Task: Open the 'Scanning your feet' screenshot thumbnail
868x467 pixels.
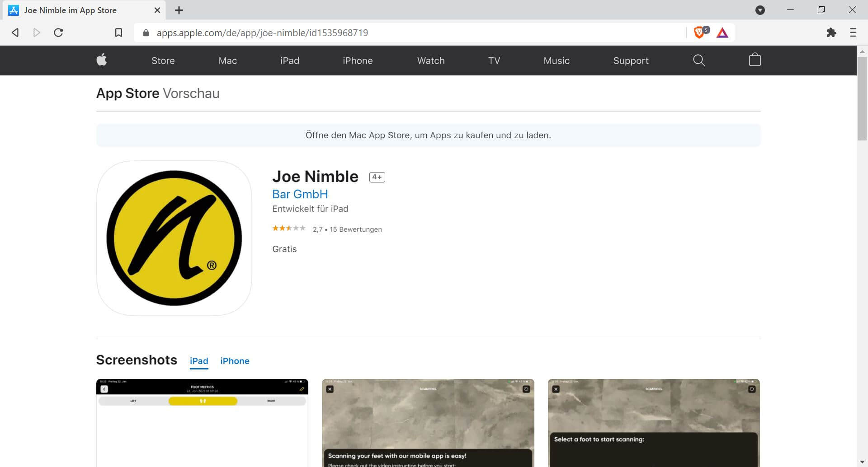Action: (x=428, y=423)
